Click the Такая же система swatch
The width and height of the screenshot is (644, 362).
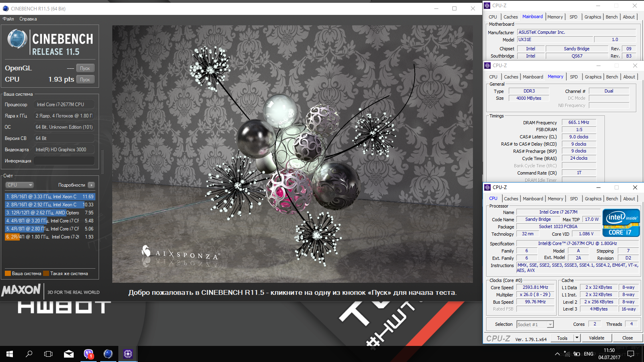coord(46,274)
